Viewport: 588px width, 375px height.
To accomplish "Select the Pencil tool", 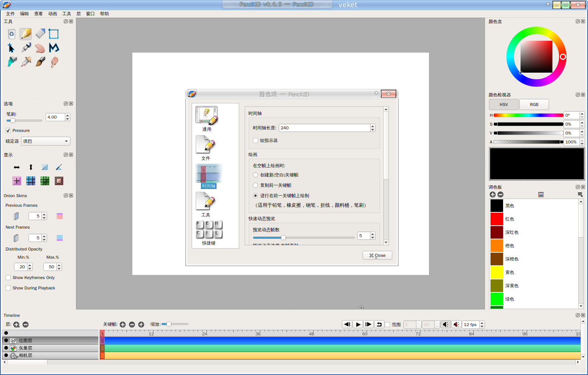I will pyautogui.click(x=26, y=34).
